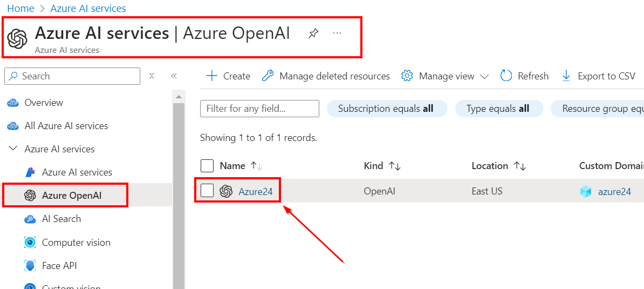Go to Home breadcrumb link
Image resolution: width=644 pixels, height=289 pixels.
pos(20,9)
